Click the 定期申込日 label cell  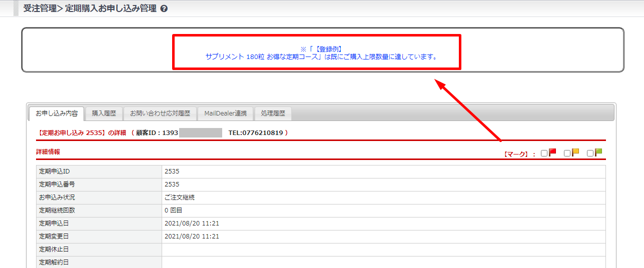(x=99, y=223)
